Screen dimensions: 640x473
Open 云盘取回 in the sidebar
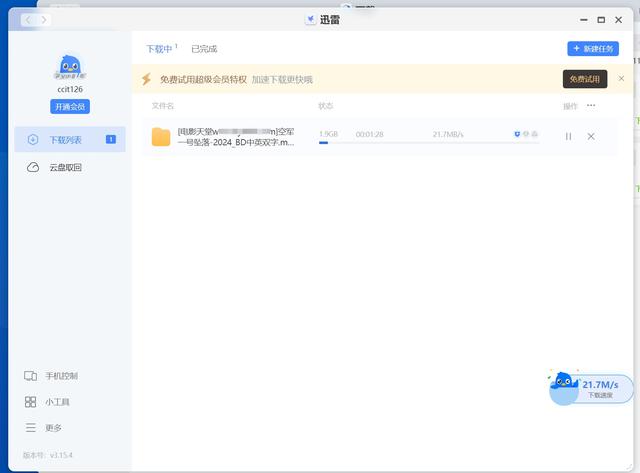(70, 167)
